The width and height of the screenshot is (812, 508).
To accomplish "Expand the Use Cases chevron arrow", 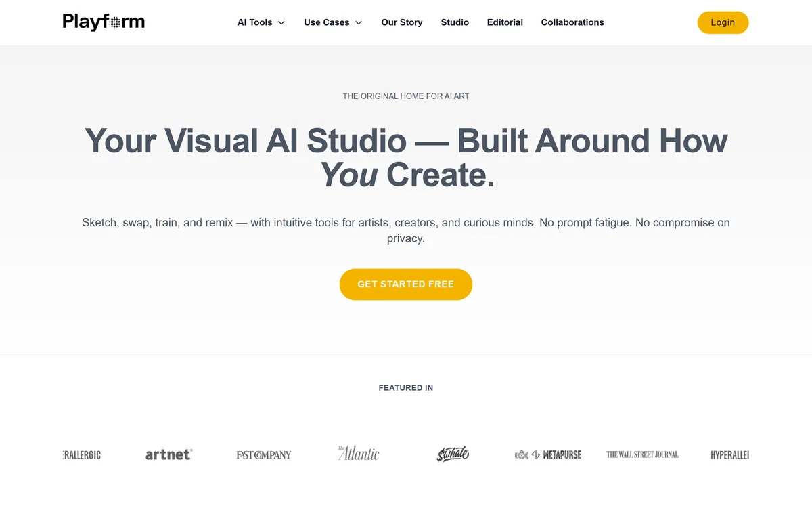I will [359, 22].
